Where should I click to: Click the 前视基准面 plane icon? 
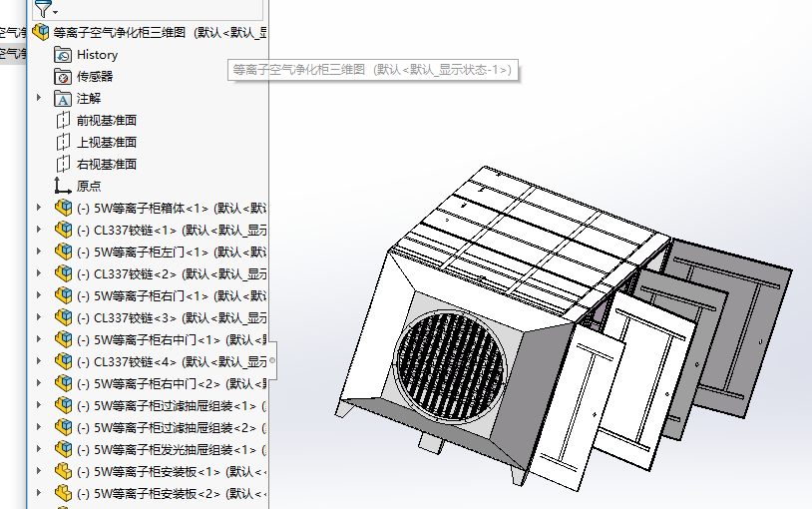pos(63,120)
